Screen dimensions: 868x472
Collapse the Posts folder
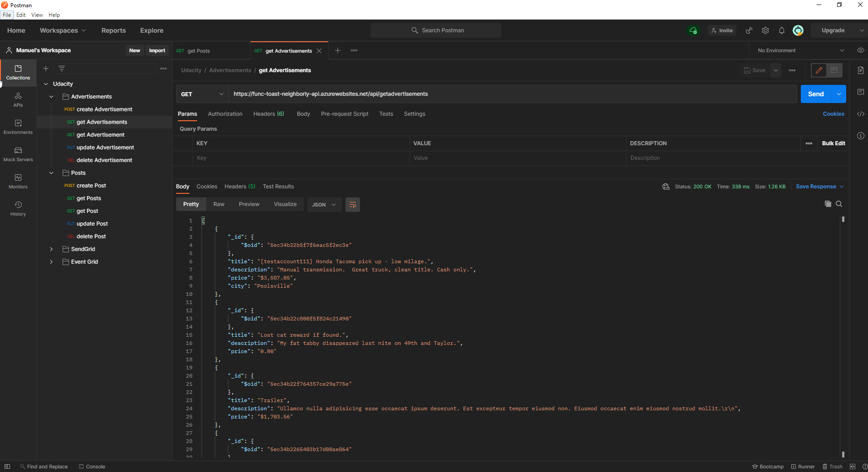[51, 173]
